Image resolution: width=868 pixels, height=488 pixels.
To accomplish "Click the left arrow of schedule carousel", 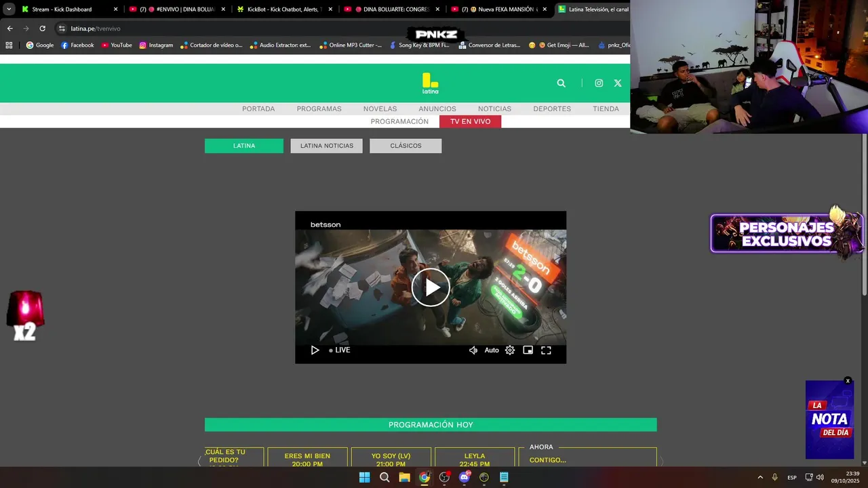I will coord(199,462).
